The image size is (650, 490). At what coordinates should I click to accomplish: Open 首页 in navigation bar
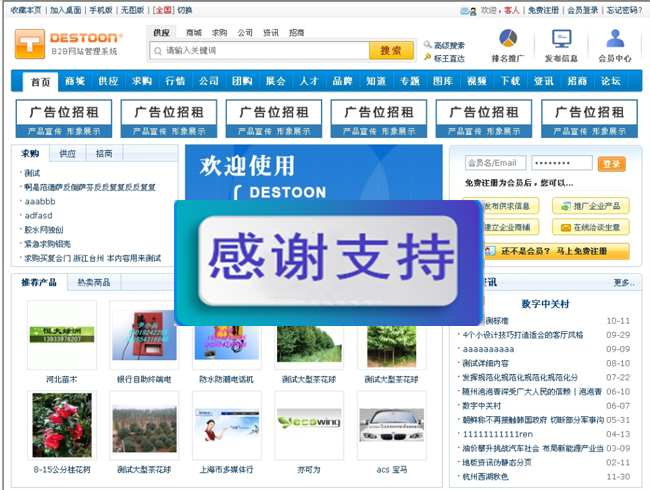tap(41, 82)
